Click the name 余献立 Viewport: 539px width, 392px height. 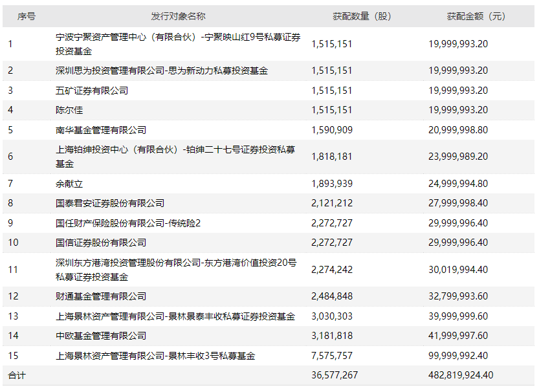click(x=69, y=184)
